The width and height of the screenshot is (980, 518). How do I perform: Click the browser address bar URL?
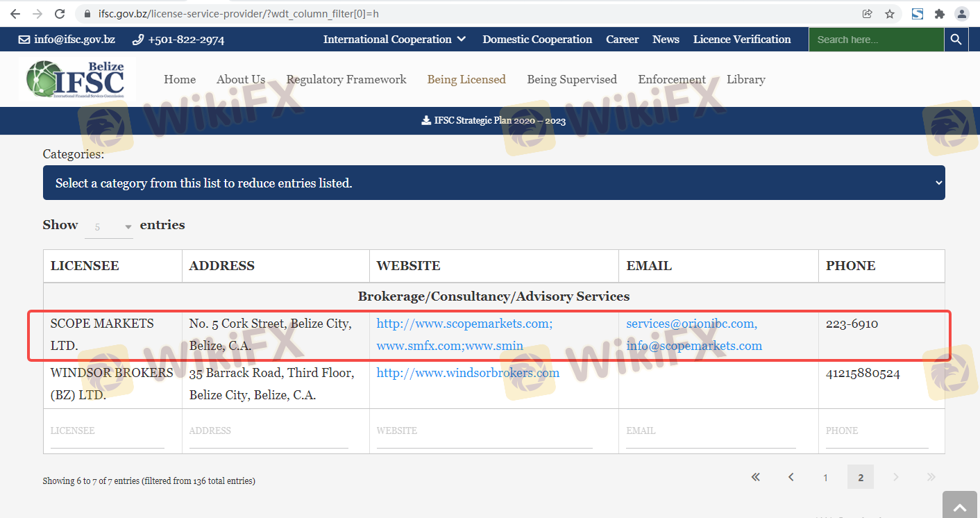click(x=239, y=14)
